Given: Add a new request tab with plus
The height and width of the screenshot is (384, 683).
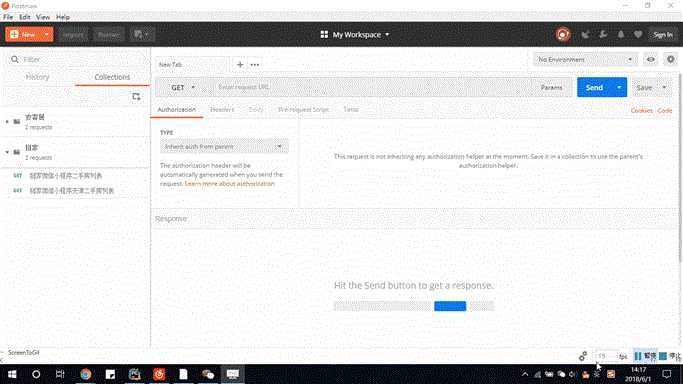Looking at the screenshot, I should click(240, 64).
